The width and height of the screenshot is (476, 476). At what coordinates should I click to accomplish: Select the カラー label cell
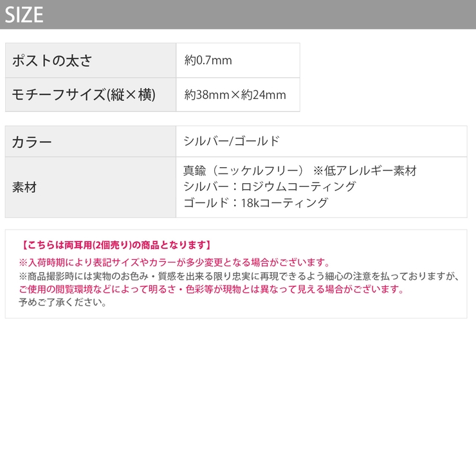coord(91,142)
